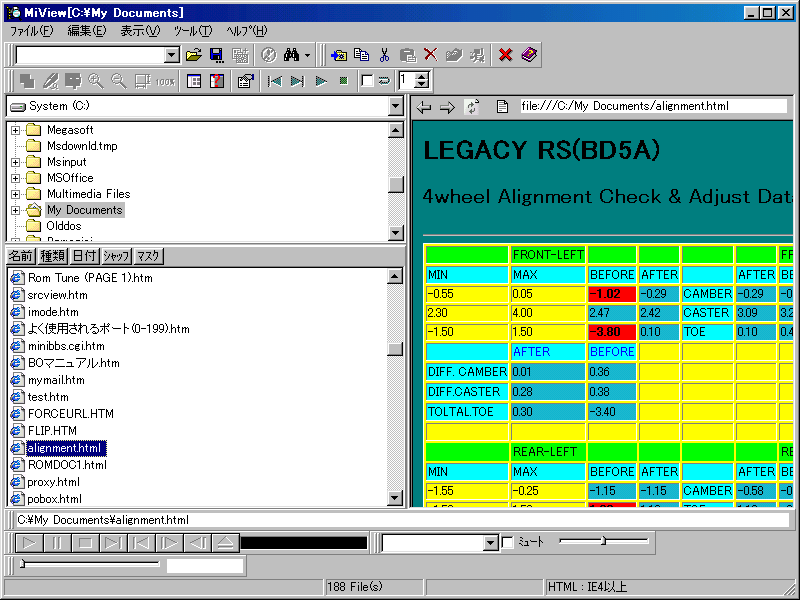Expand the Megasoft folder node
Screen dimensions: 800x600
coord(15,130)
